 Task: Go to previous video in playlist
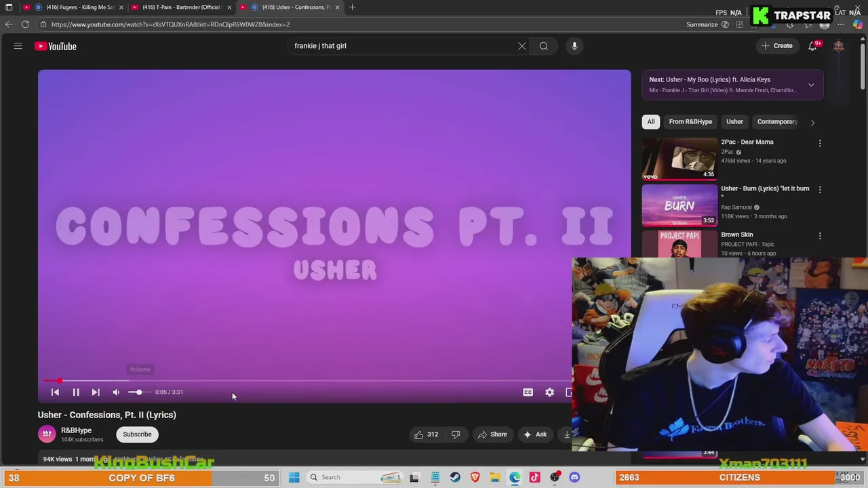[56, 392]
